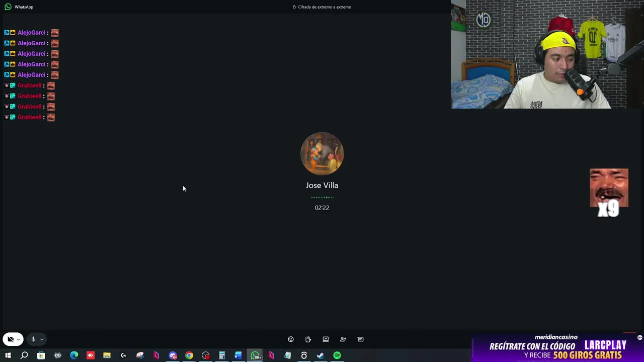
Task: Click Jose Villa's profile picture
Action: [x=322, y=153]
